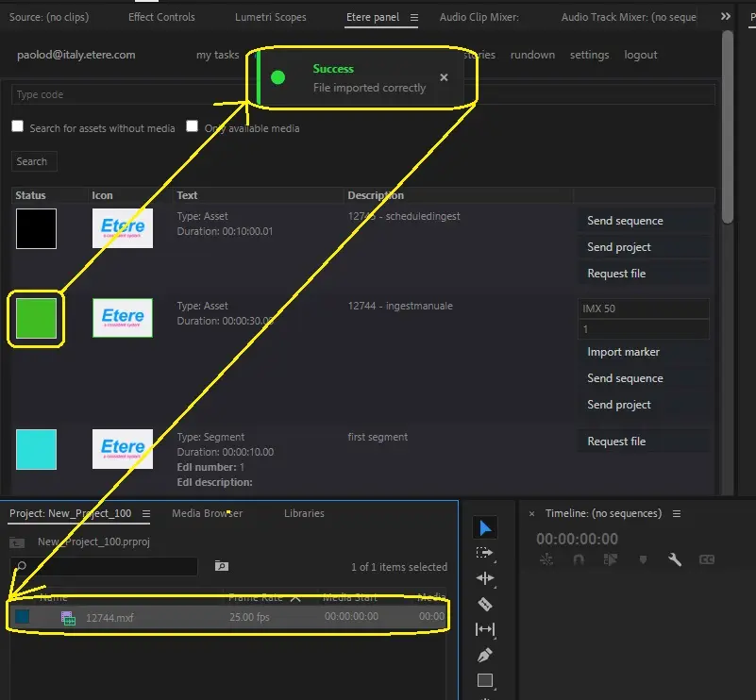Dismiss the Success notification
Screen dimensions: 756x700
pyautogui.click(x=445, y=77)
